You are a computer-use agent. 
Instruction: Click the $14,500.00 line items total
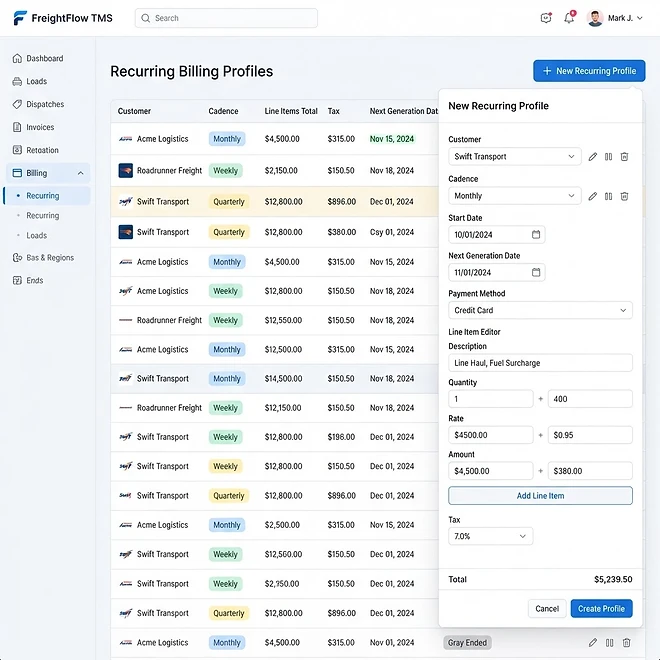point(283,378)
